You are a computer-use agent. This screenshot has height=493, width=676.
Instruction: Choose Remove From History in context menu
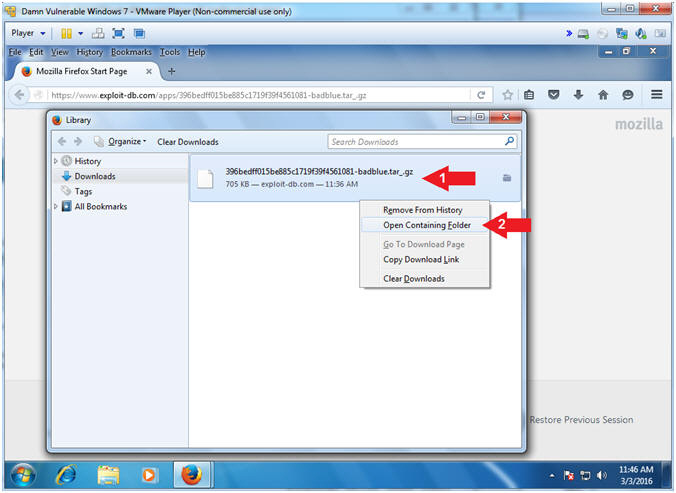[x=425, y=210]
